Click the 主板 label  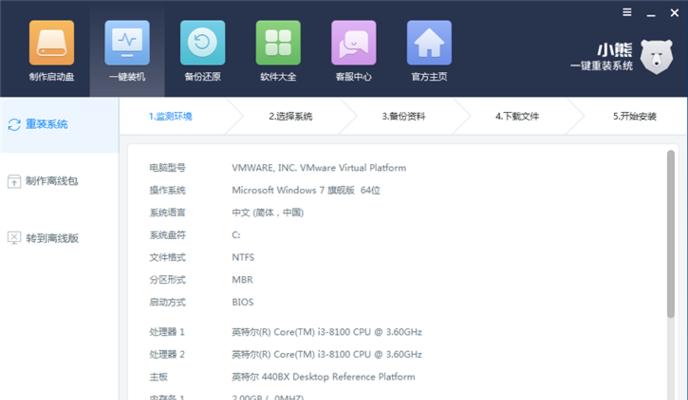[x=158, y=376]
